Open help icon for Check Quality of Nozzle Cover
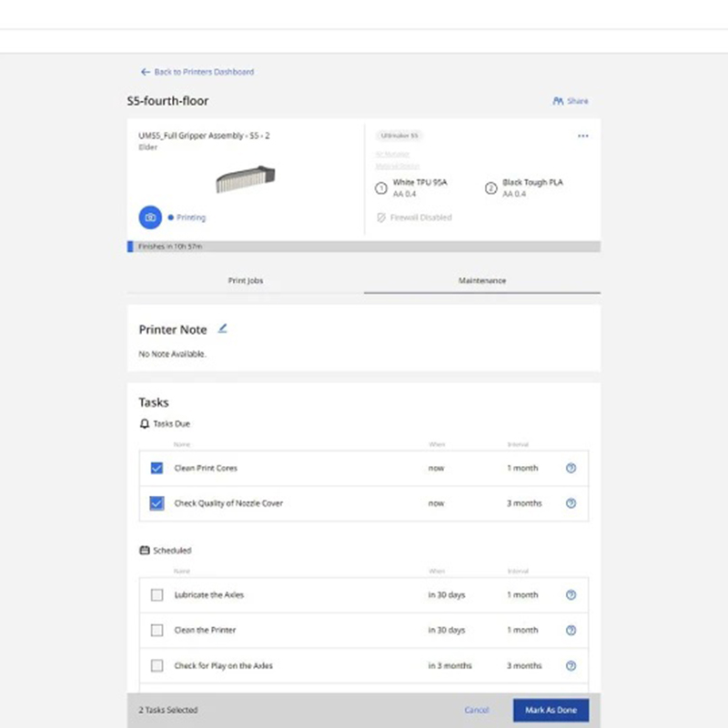 click(571, 503)
